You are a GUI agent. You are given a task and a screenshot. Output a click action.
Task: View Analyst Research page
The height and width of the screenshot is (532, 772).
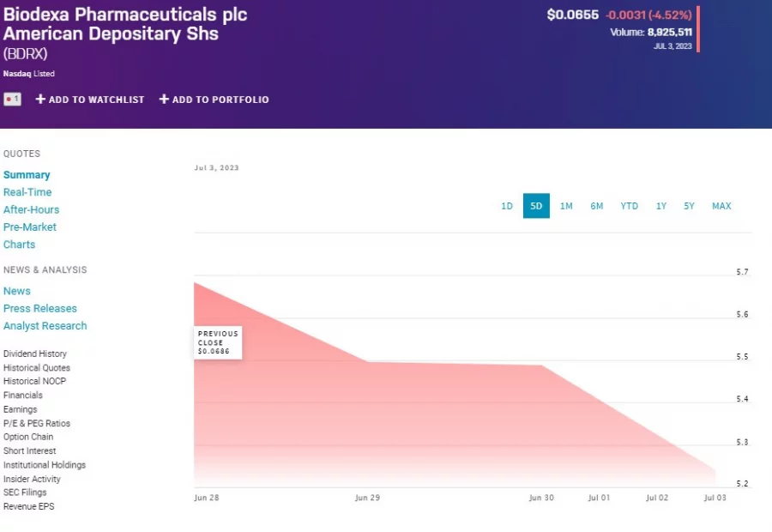point(45,326)
